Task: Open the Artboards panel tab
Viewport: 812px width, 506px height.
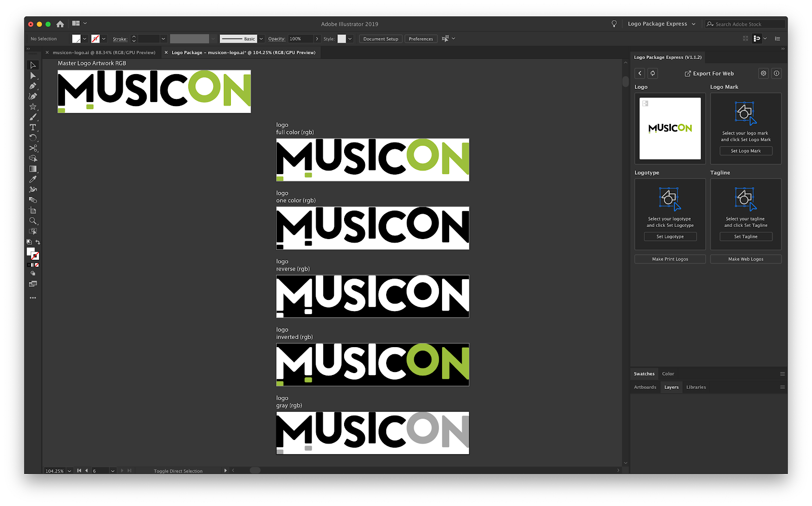Action: click(645, 387)
